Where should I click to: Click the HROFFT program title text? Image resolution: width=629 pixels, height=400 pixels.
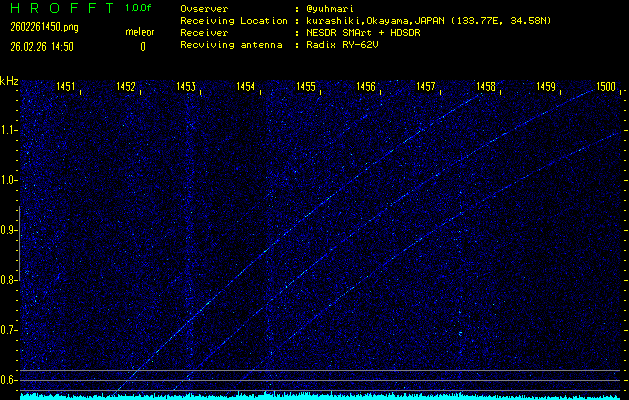[x=57, y=8]
